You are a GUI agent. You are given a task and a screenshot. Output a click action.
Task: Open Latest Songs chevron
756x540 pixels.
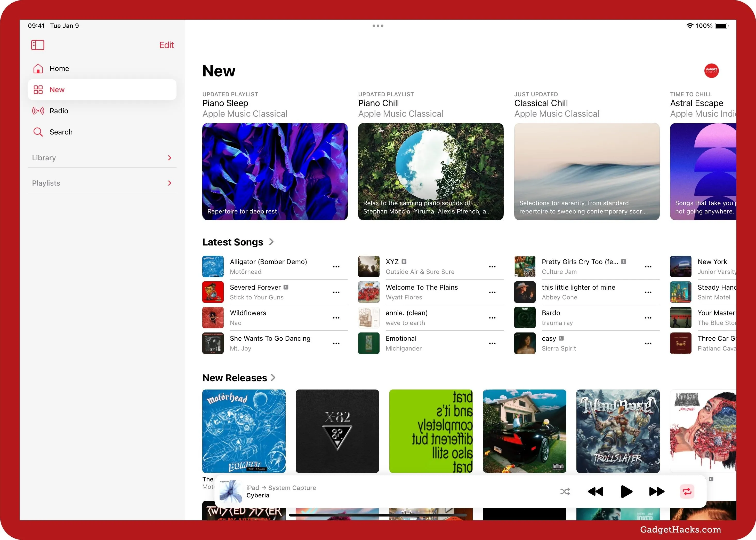[271, 242]
